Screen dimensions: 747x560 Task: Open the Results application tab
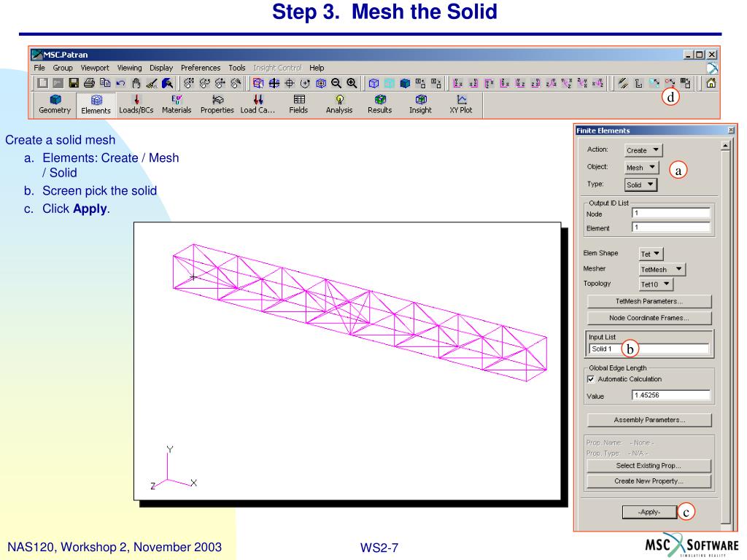(379, 104)
